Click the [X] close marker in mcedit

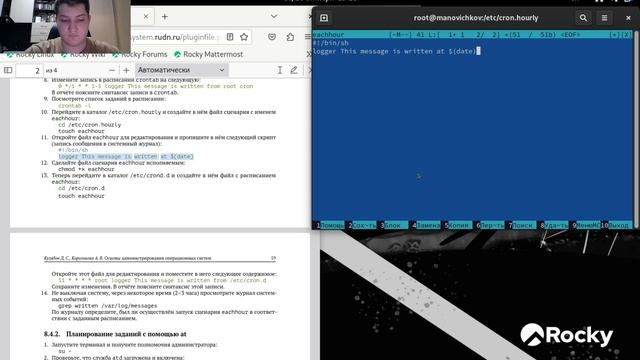pos(627,35)
